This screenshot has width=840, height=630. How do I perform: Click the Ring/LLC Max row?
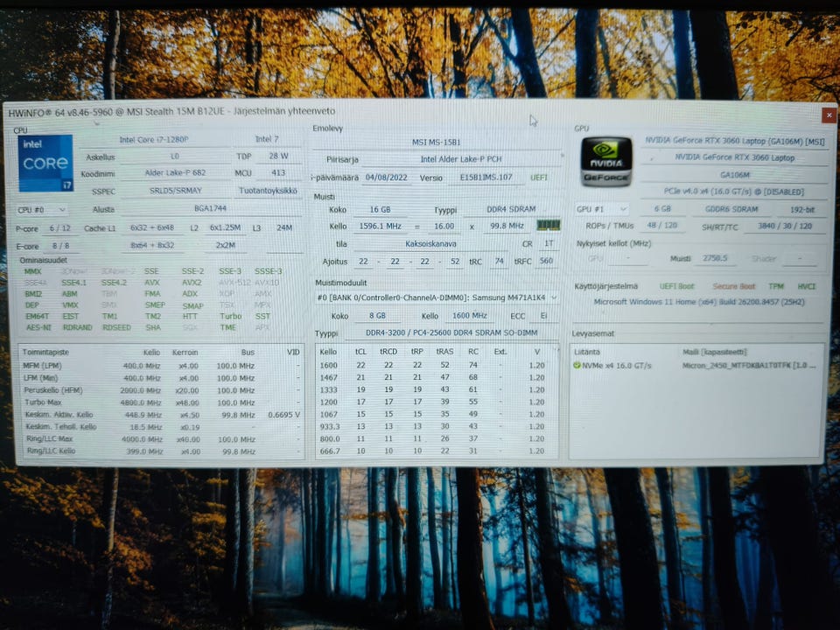[161, 438]
